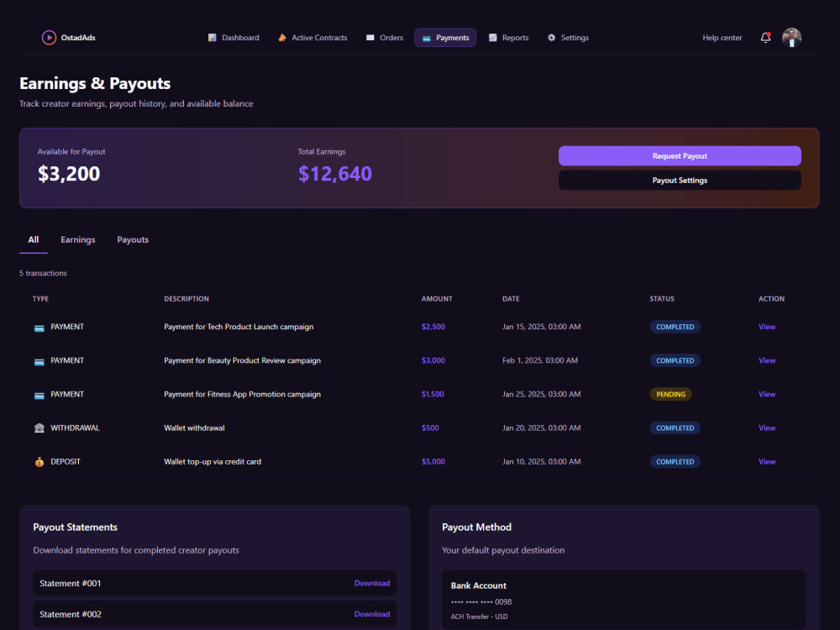Download Statement #002

point(372,615)
